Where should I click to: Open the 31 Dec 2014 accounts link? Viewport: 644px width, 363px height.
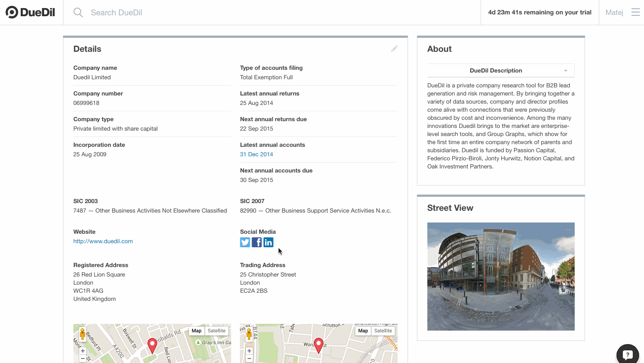257,154
